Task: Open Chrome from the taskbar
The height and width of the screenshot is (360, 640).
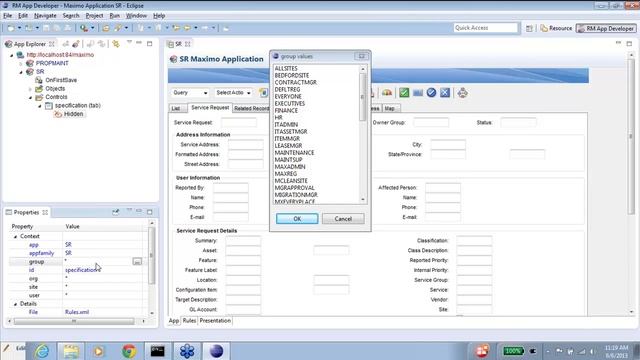Action: click(x=129, y=351)
